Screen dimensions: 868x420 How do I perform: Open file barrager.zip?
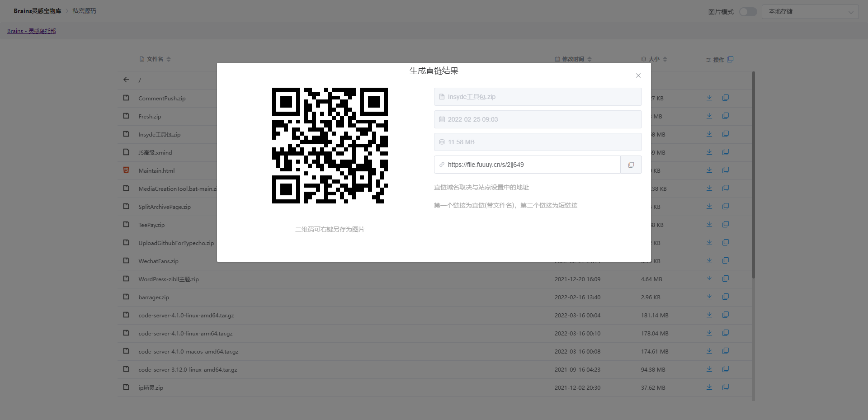pyautogui.click(x=154, y=297)
